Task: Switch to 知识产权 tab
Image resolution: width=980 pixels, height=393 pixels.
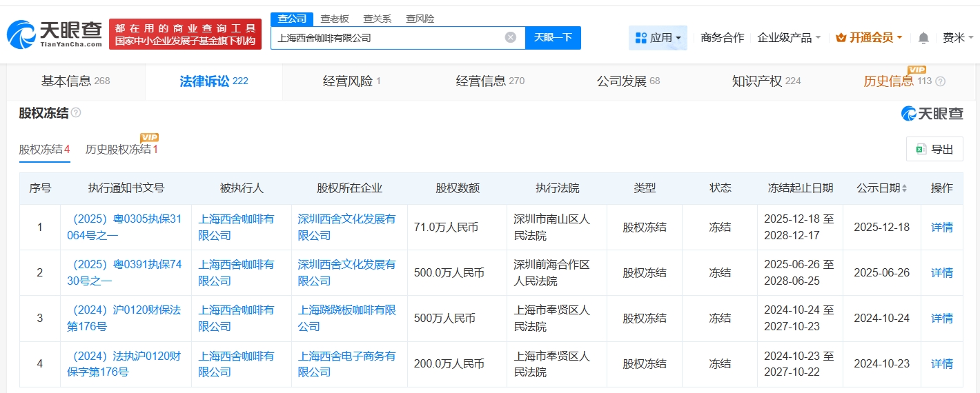Action: [x=766, y=81]
